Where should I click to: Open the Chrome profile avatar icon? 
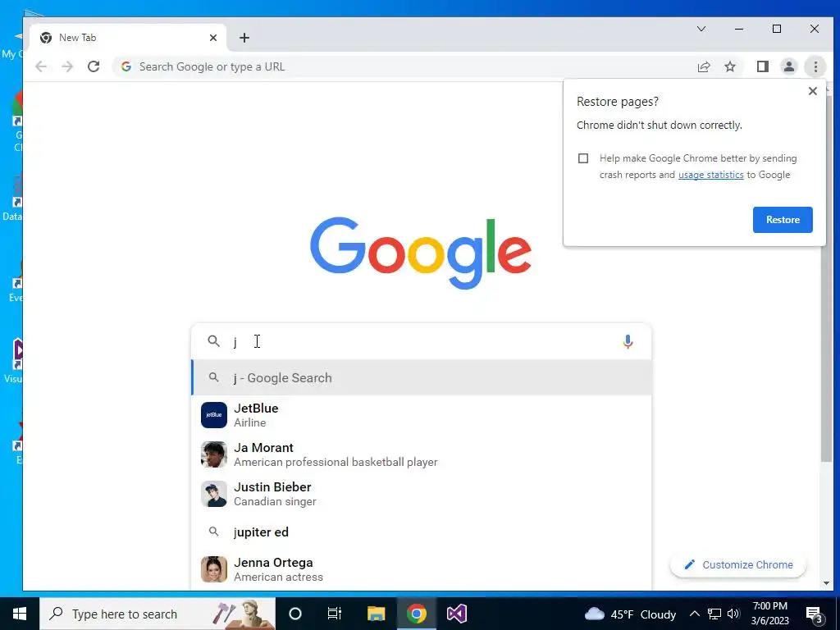pyautogui.click(x=788, y=66)
